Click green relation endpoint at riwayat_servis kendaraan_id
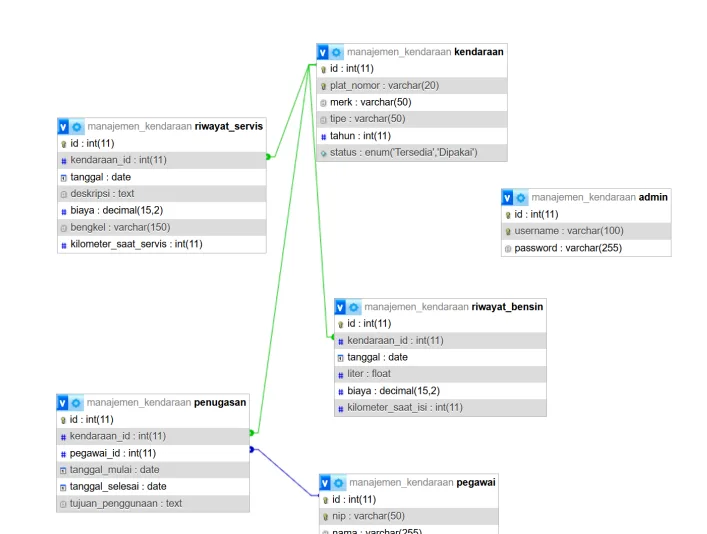This screenshot has width=707, height=534. (268, 157)
